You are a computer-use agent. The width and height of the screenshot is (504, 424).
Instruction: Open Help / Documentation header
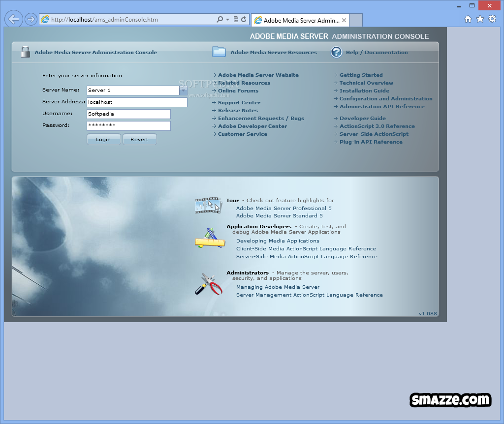pos(377,52)
